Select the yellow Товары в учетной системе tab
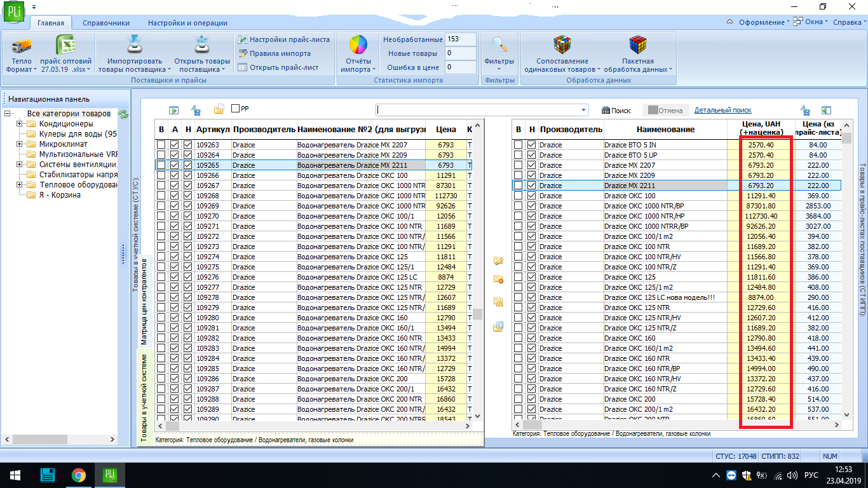This screenshot has height=488, width=868. [x=144, y=396]
